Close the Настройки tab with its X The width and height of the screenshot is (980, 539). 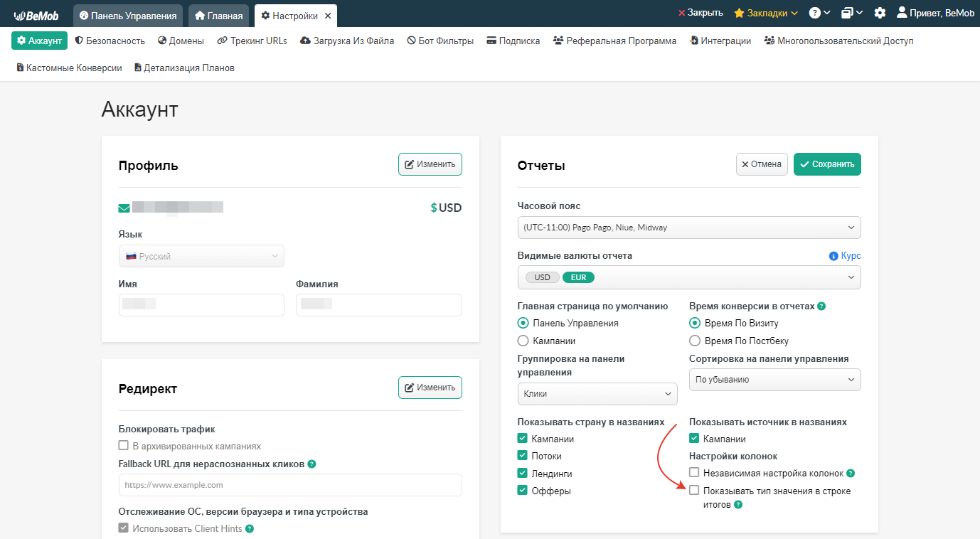pyautogui.click(x=328, y=16)
